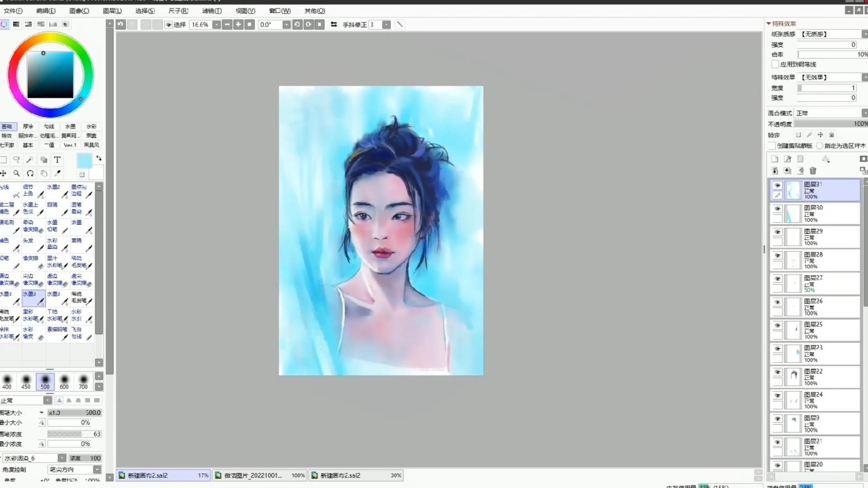Choose the 400 brush size preset
The width and height of the screenshot is (868, 488).
[7, 382]
